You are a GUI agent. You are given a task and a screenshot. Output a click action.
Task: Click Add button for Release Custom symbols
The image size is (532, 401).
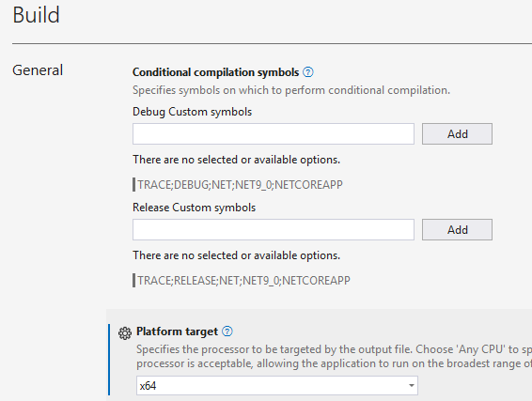click(x=457, y=229)
